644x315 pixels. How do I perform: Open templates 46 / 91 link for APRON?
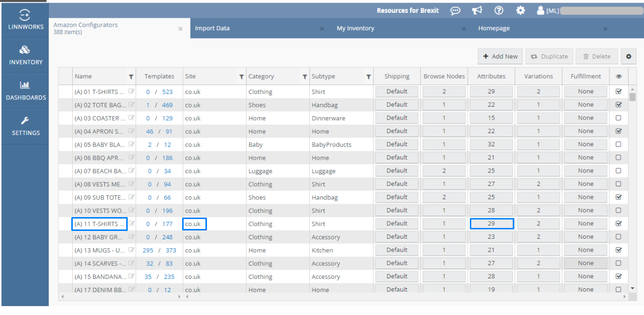[x=159, y=132]
